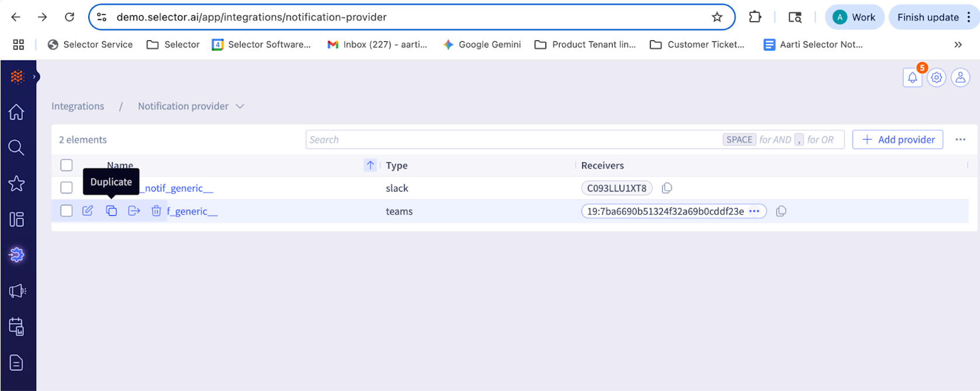Click the delete trash icon on teams row
The image size is (980, 391).
[x=156, y=211]
